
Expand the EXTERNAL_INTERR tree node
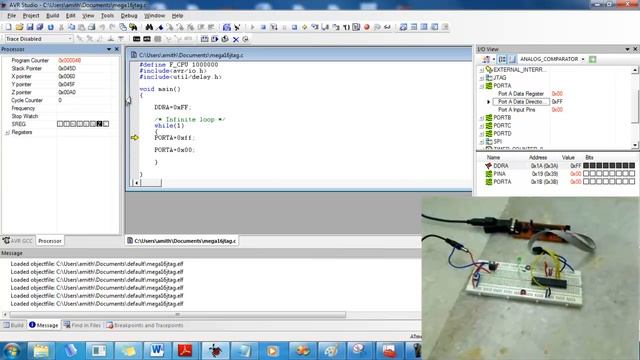point(482,70)
